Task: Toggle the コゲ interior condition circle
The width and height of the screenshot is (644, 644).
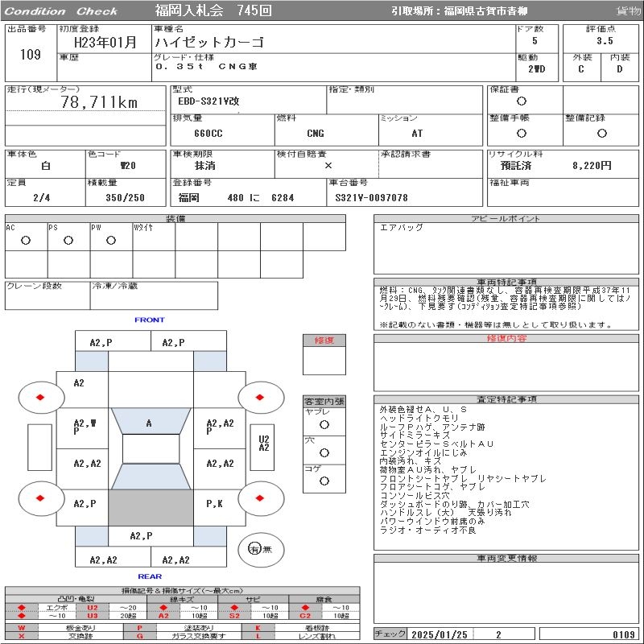Action: [x=324, y=481]
